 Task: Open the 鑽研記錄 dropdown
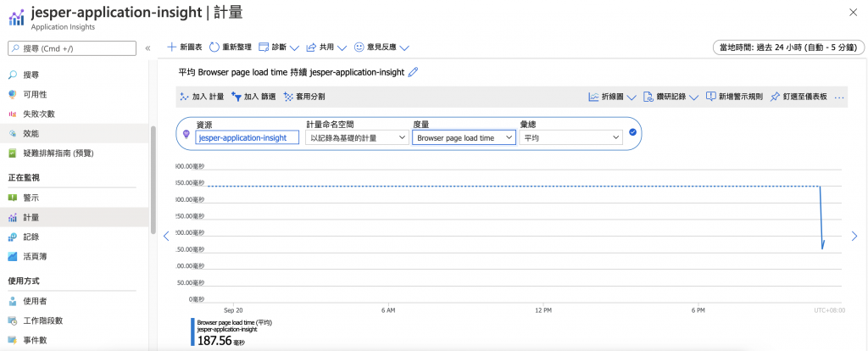[x=670, y=97]
